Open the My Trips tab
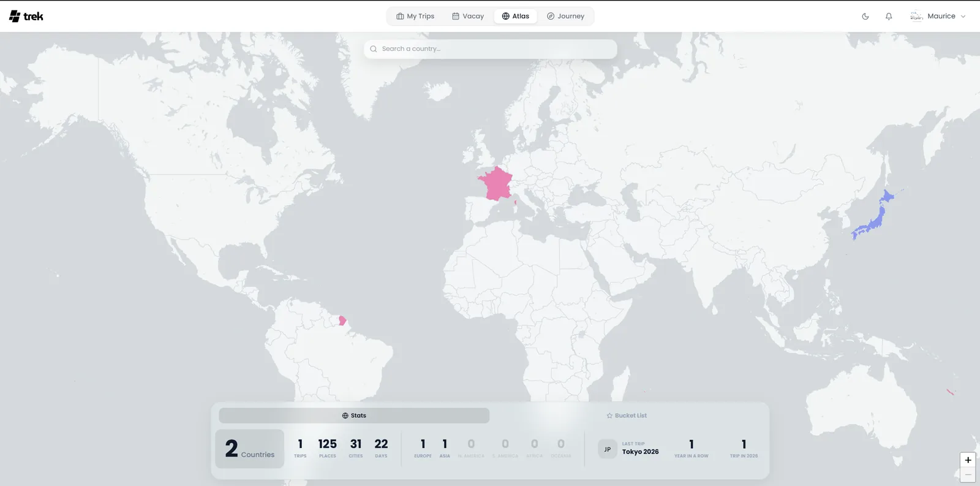Screen dimensions: 980x486 pos(415,17)
